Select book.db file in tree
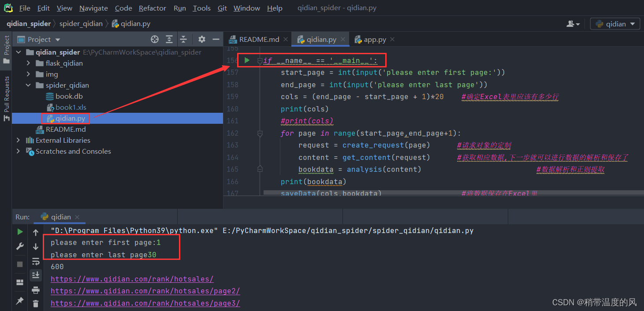Image resolution: width=644 pixels, height=311 pixels. [x=69, y=96]
